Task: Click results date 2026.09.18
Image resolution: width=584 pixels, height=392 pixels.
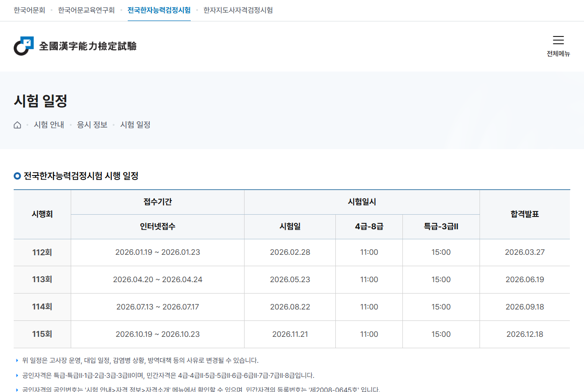Action: tap(525, 307)
